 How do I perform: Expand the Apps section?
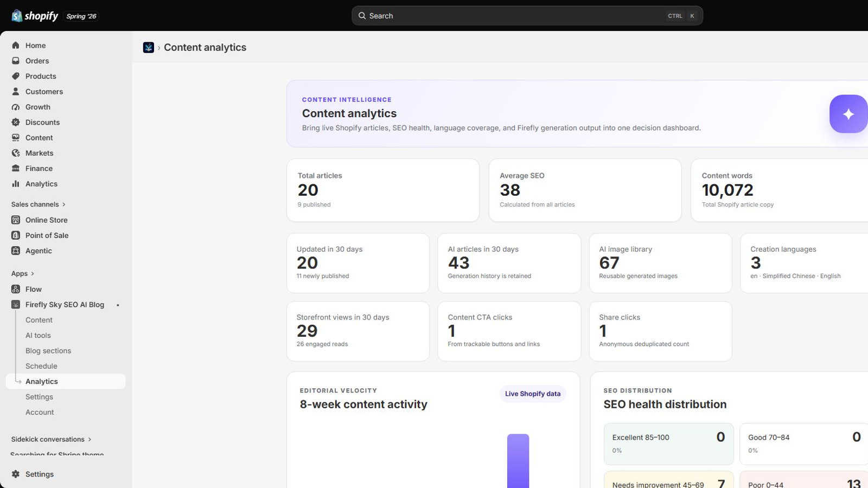tap(23, 274)
